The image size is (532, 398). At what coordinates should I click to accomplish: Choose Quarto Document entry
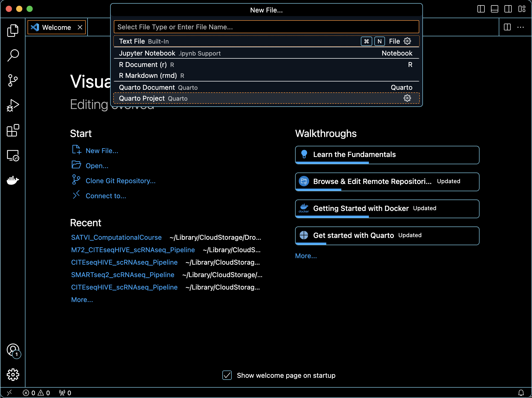pyautogui.click(x=267, y=87)
